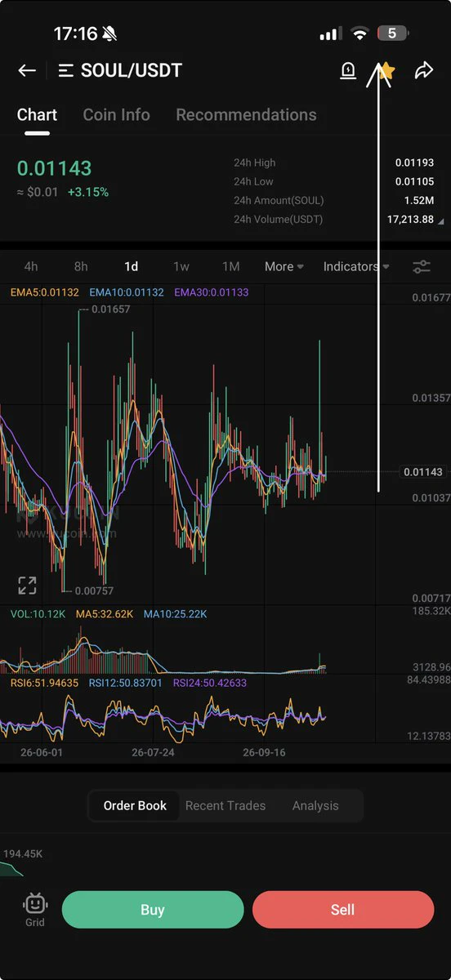This screenshot has width=451, height=980.
Task: Open the Recommendations tab
Action: point(246,115)
